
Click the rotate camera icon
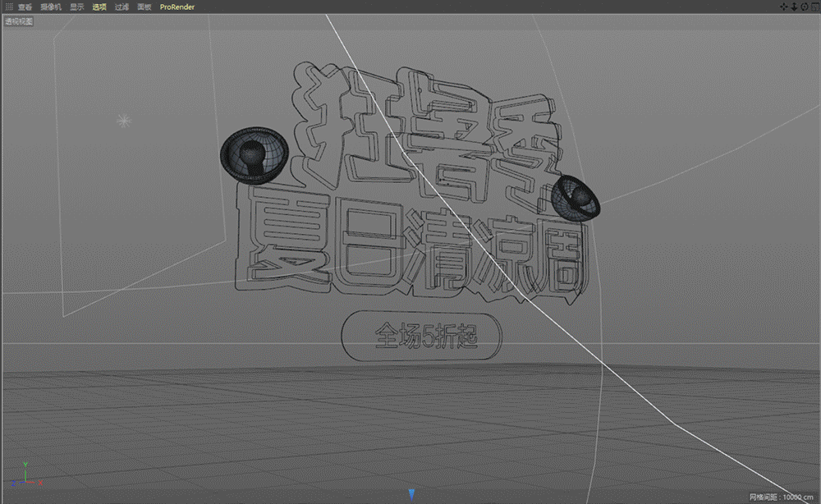(805, 7)
